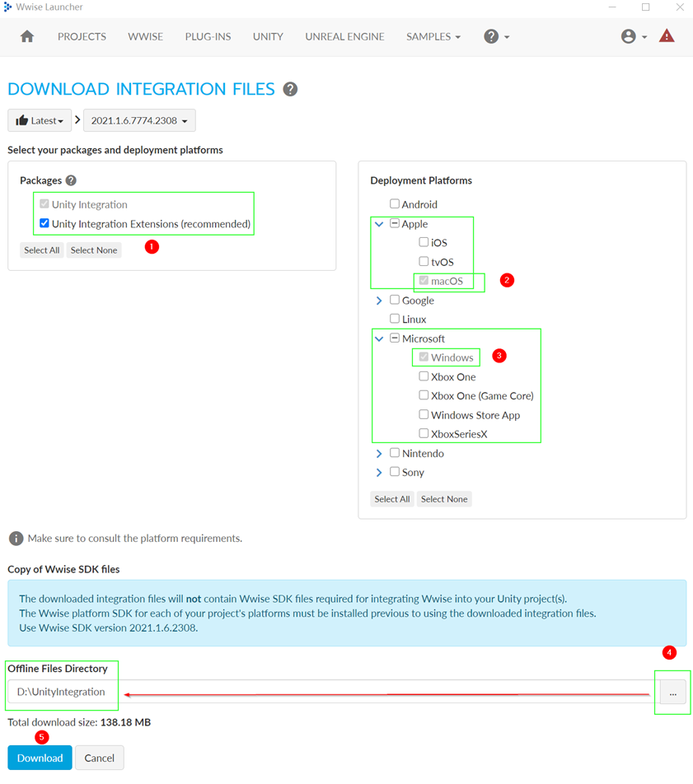Click the platform requirements info icon
This screenshot has width=693, height=784.
pyautogui.click(x=16, y=539)
